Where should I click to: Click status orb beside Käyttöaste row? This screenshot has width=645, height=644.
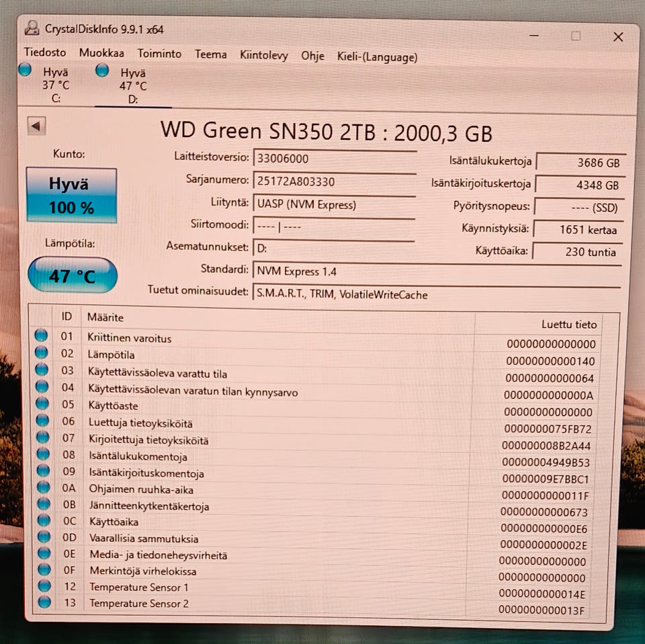click(42, 403)
